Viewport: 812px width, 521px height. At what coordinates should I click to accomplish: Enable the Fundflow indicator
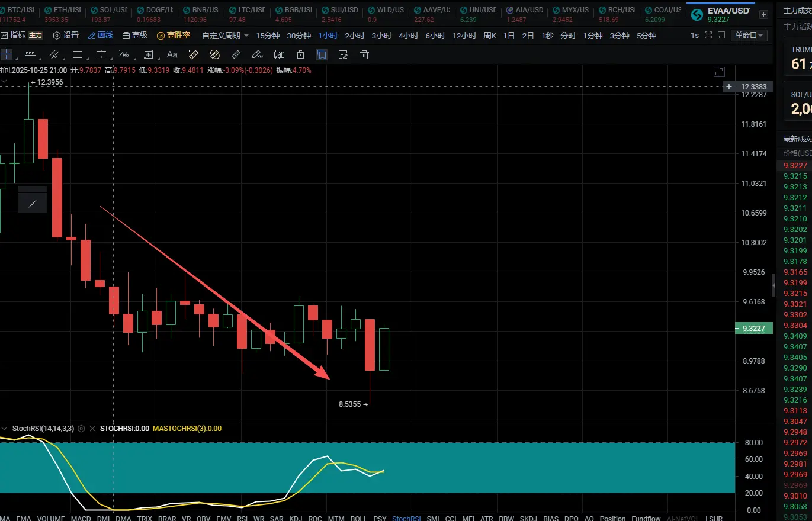tap(646, 519)
